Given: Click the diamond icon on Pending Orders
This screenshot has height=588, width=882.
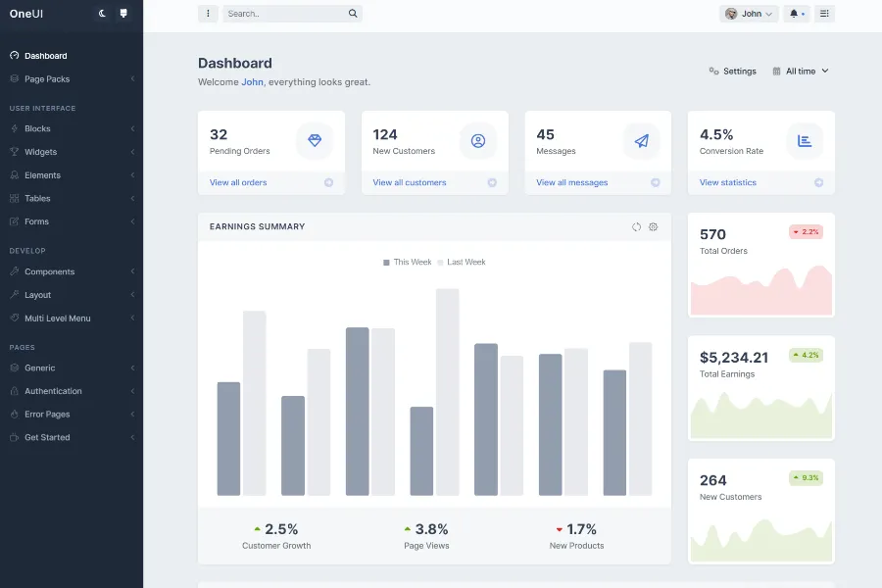Looking at the screenshot, I should 315,141.
